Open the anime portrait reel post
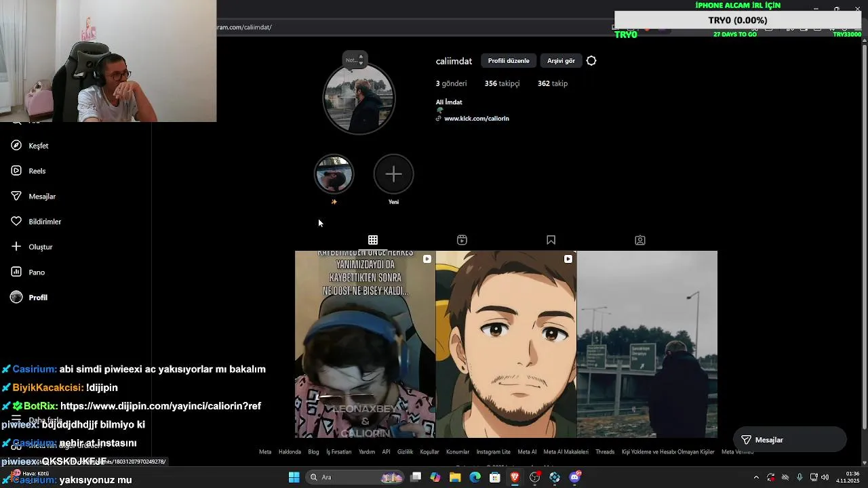This screenshot has width=868, height=488. [506, 344]
